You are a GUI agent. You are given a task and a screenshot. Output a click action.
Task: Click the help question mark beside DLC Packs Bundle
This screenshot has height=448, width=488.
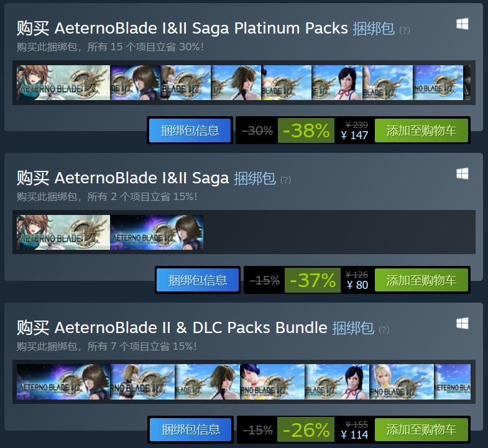pos(384,329)
